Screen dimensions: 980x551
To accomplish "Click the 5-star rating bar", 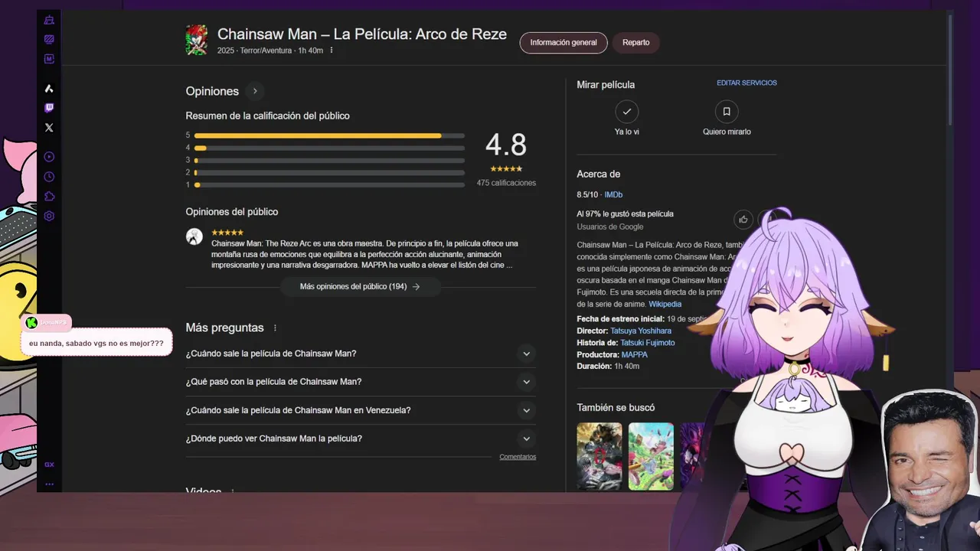I will [x=329, y=135].
